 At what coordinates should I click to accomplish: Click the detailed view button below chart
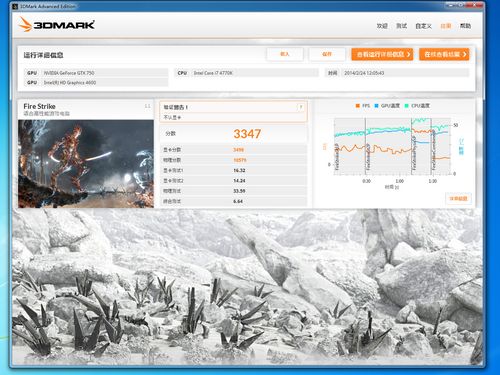pyautogui.click(x=458, y=199)
